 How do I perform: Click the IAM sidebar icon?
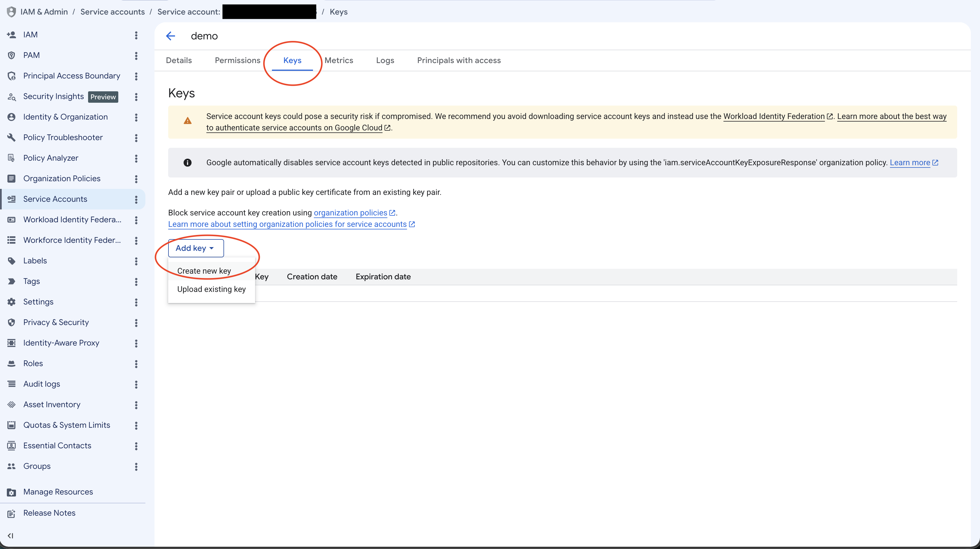pyautogui.click(x=11, y=35)
